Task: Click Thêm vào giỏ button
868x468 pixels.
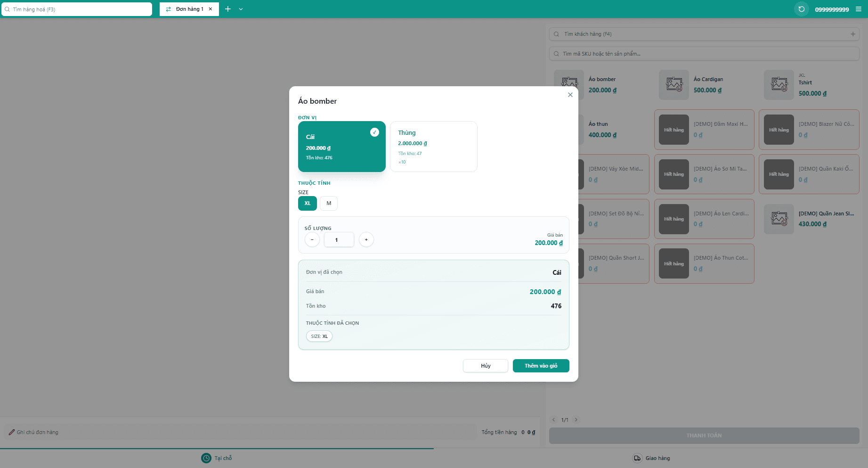Action: (x=541, y=366)
